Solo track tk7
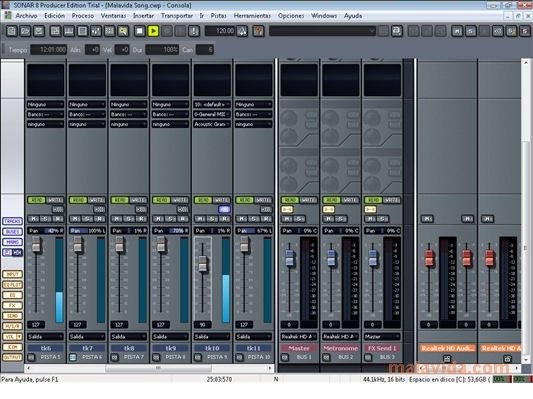533x399 pixels. pyautogui.click(x=87, y=219)
